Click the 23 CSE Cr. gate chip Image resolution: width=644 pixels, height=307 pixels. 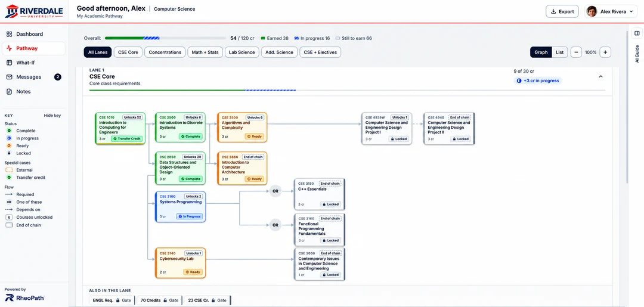tap(208, 300)
